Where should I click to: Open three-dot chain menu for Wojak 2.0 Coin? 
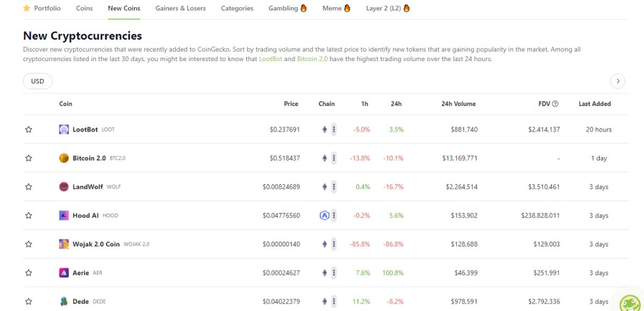click(334, 244)
